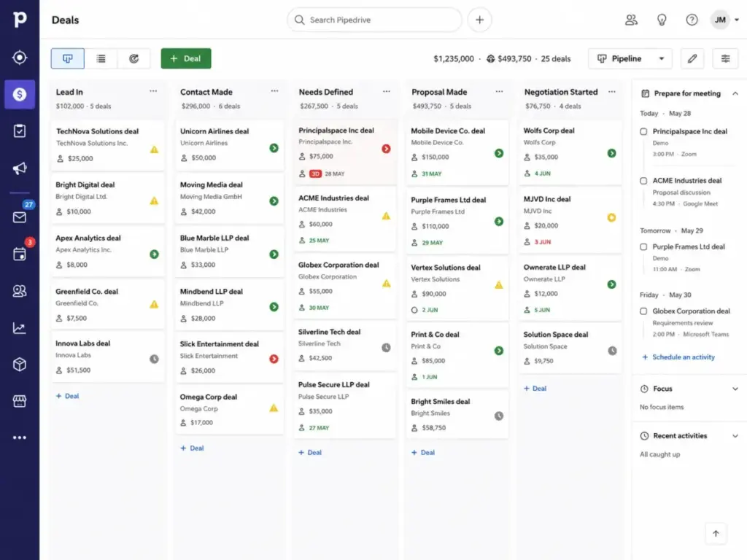This screenshot has width=747, height=560.
Task: Open the Mail inbox icon with 27 badge
Action: (20, 217)
